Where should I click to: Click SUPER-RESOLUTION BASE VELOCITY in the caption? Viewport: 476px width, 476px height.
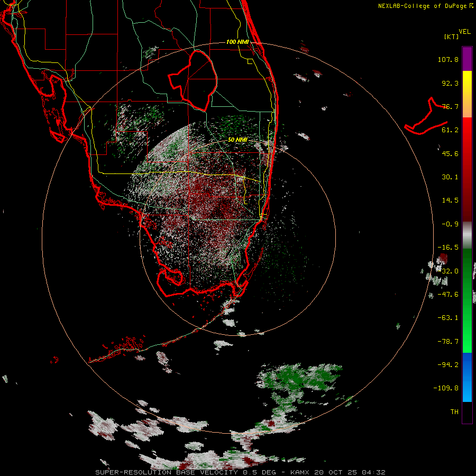(167, 472)
